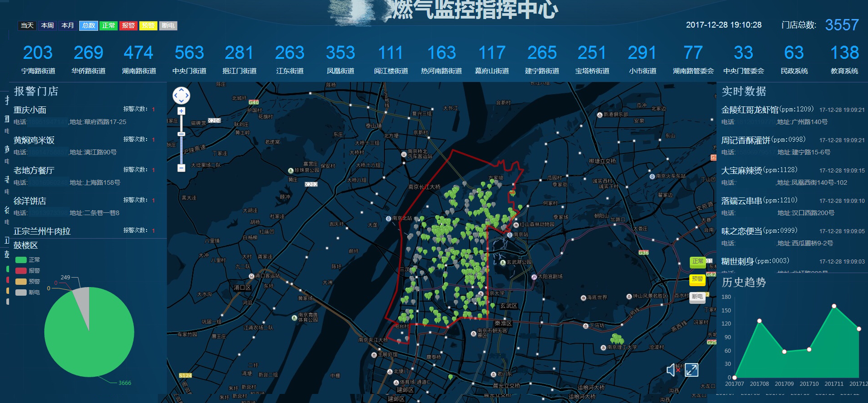Viewport: 868px width, 403px height.
Task: Open realtime entry 周记香酥灌饼
Action: pos(746,140)
